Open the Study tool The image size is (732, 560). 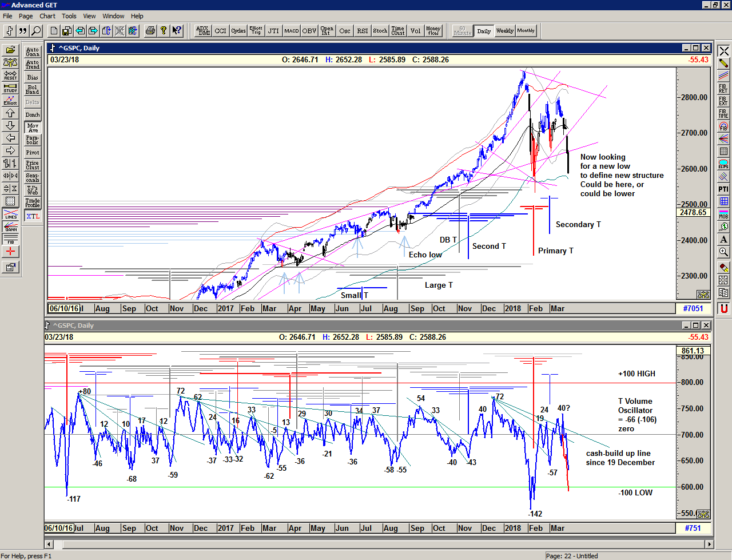click(10, 88)
